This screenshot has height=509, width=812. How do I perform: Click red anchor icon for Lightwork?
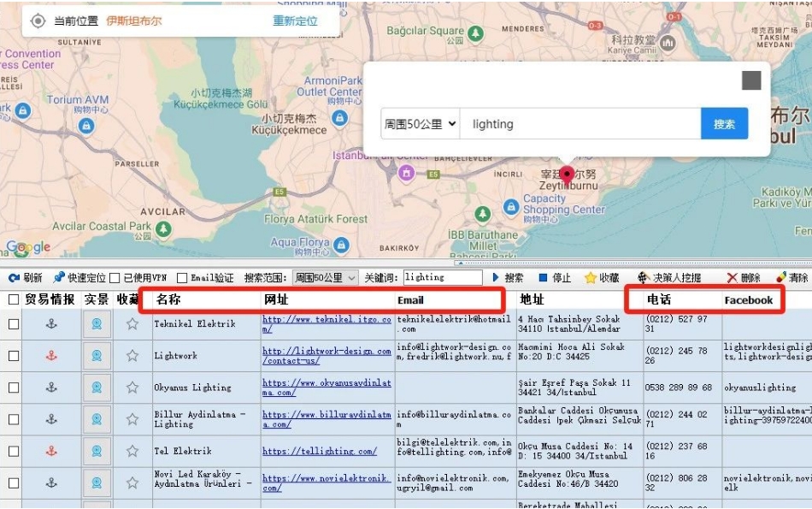coord(51,356)
